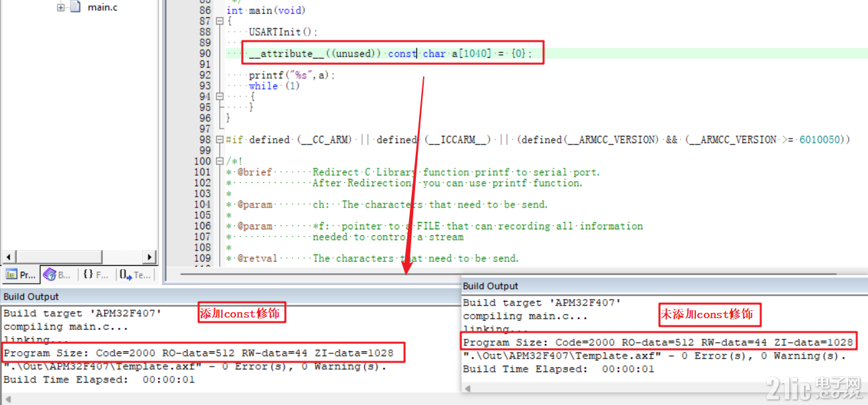This screenshot has height=405, width=868.
Task: Click the left Build Output panel title
Action: [x=31, y=297]
